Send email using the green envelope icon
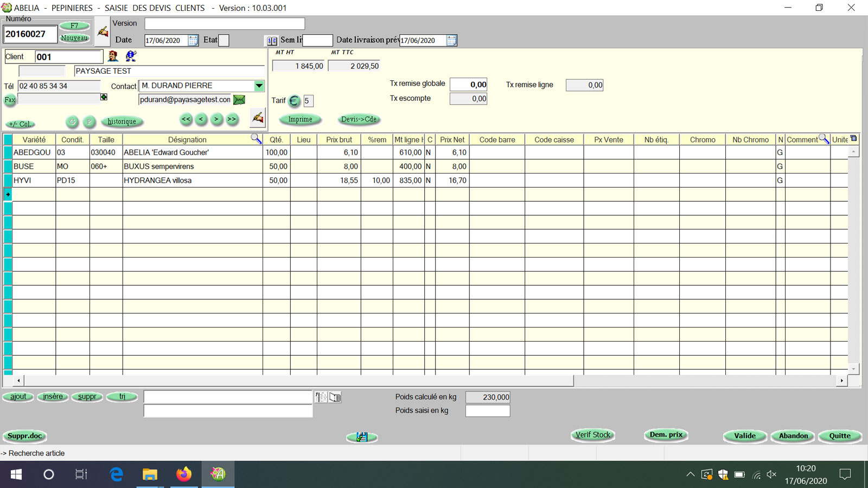 point(239,100)
